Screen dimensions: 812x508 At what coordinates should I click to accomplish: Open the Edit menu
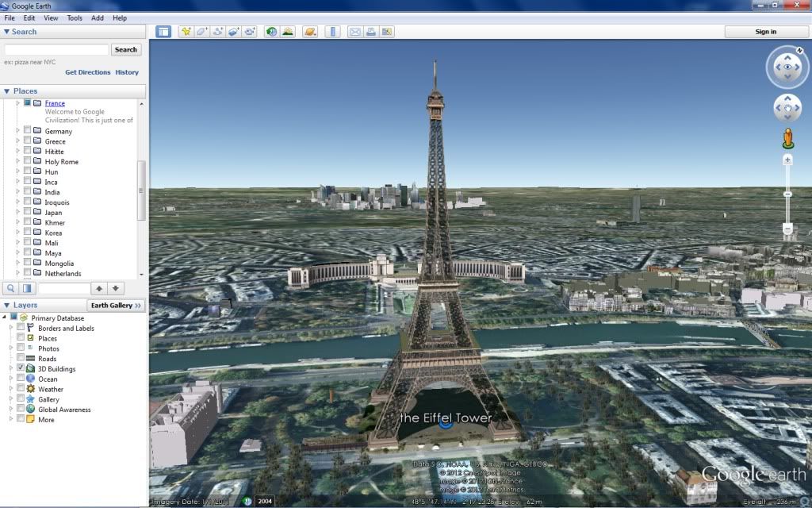[29, 17]
